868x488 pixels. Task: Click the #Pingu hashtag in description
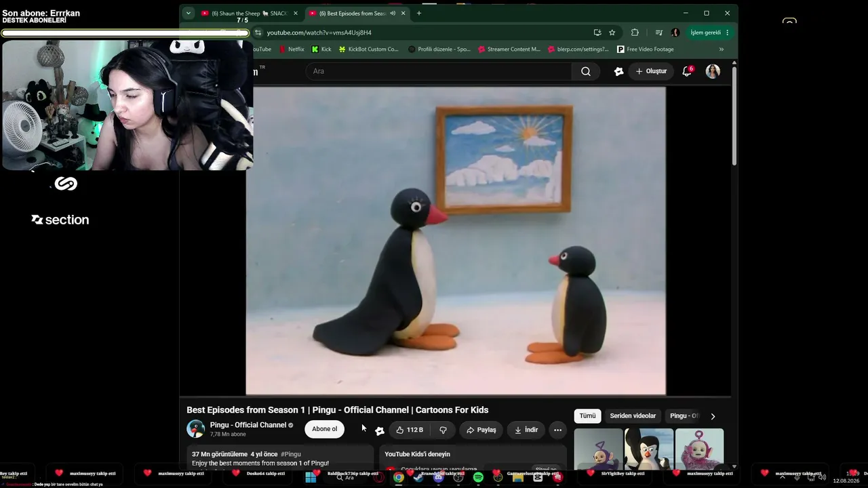291,454
